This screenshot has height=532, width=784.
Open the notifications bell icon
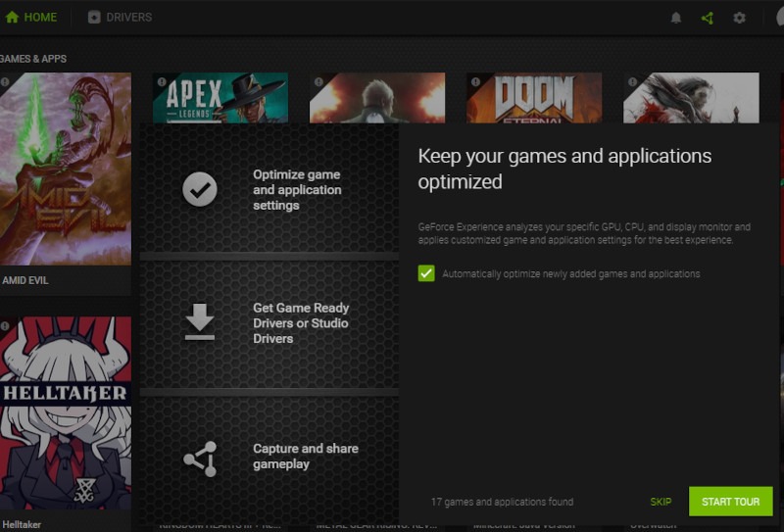coord(675,18)
